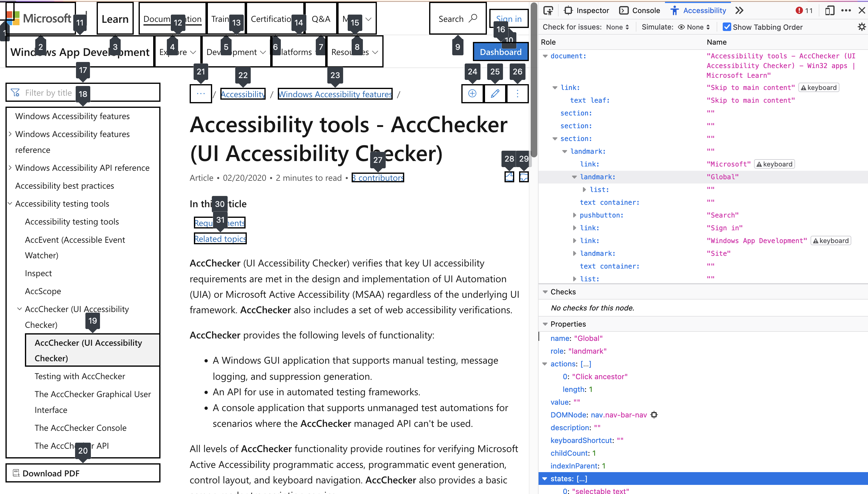Viewport: 868px width, 494px height.
Task: Expand the Sign in link node
Action: tap(574, 228)
